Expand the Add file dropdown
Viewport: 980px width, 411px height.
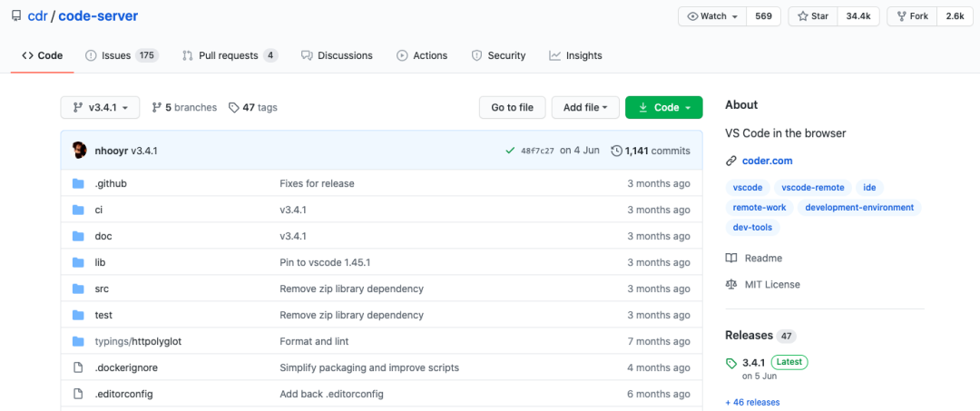(x=584, y=107)
